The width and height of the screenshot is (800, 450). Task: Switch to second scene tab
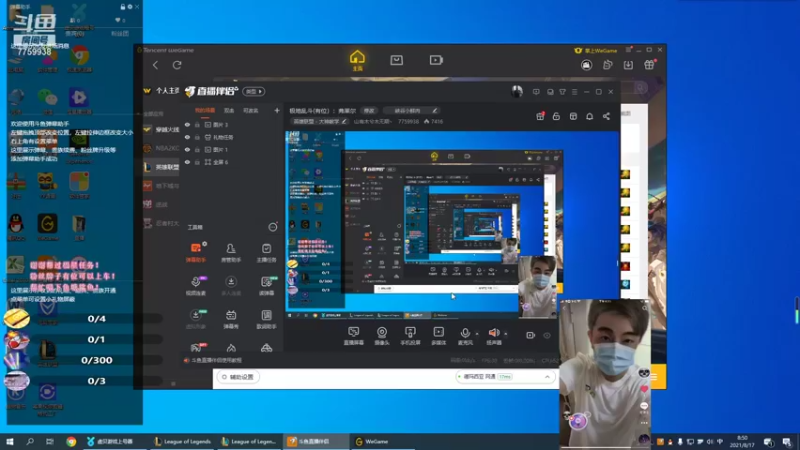(229, 110)
